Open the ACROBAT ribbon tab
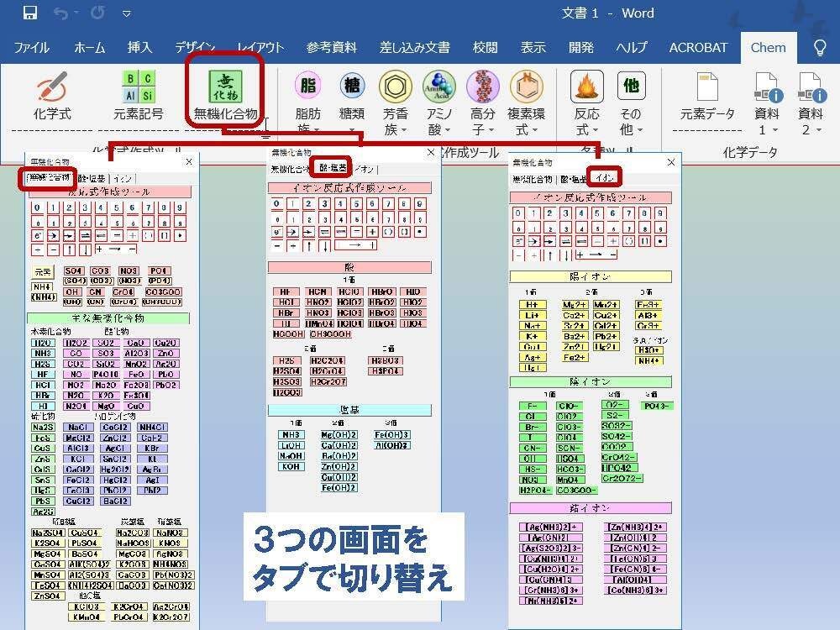The width and height of the screenshot is (840, 630). [x=698, y=47]
